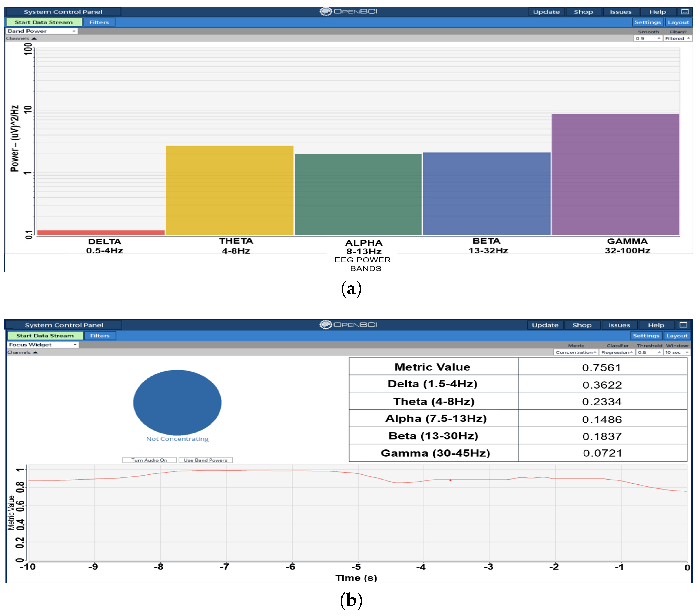Open the Regression classifier dropdown
Screen dimensions: 700x616
pyautogui.click(x=617, y=352)
